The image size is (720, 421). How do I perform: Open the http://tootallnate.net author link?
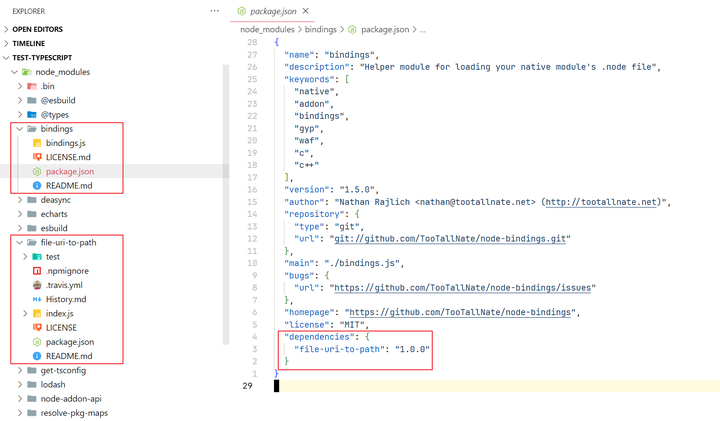click(601, 202)
